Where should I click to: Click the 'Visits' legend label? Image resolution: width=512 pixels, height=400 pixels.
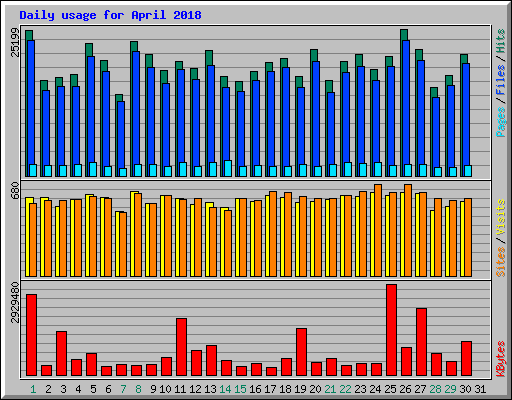click(x=501, y=217)
